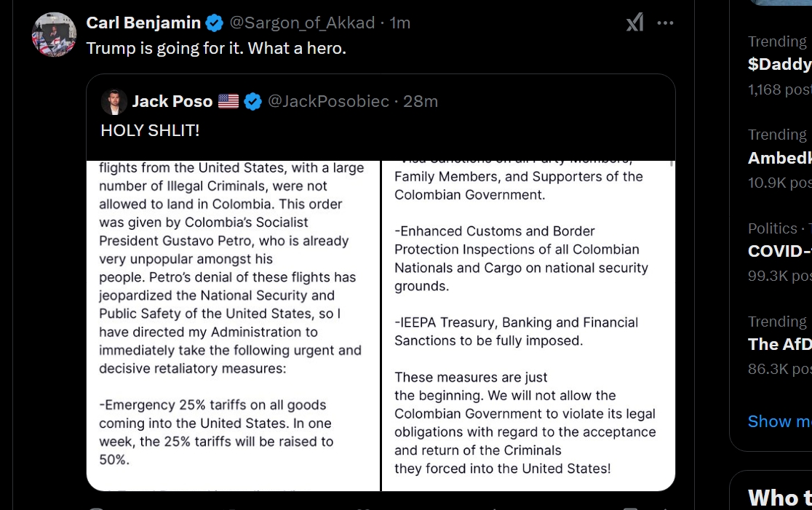Click Jack Poso's blue verified badge

[252, 102]
